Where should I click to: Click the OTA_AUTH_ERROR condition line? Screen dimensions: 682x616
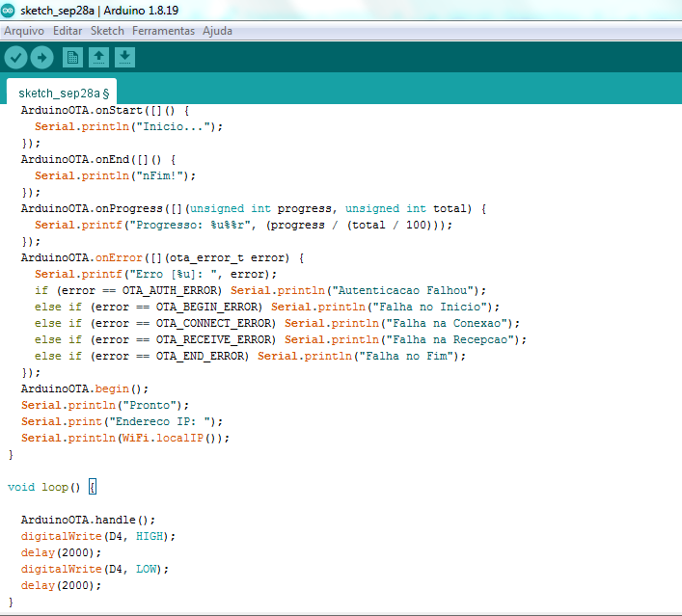pos(260,290)
